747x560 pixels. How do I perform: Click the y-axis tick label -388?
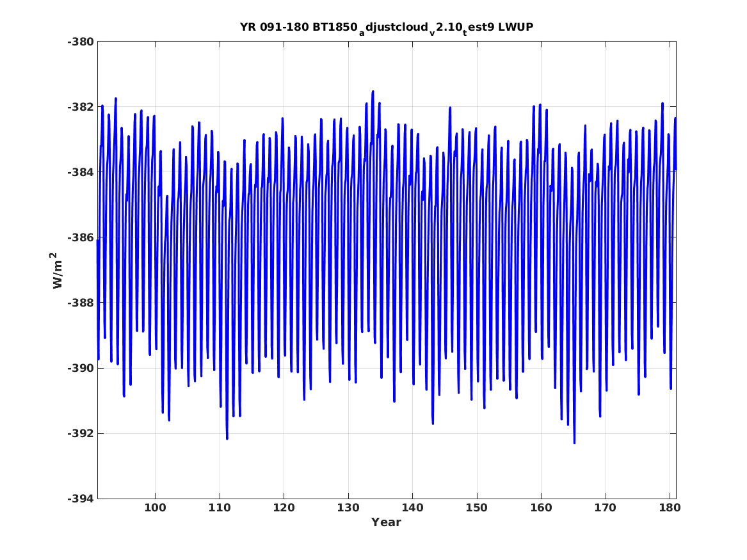(x=81, y=303)
